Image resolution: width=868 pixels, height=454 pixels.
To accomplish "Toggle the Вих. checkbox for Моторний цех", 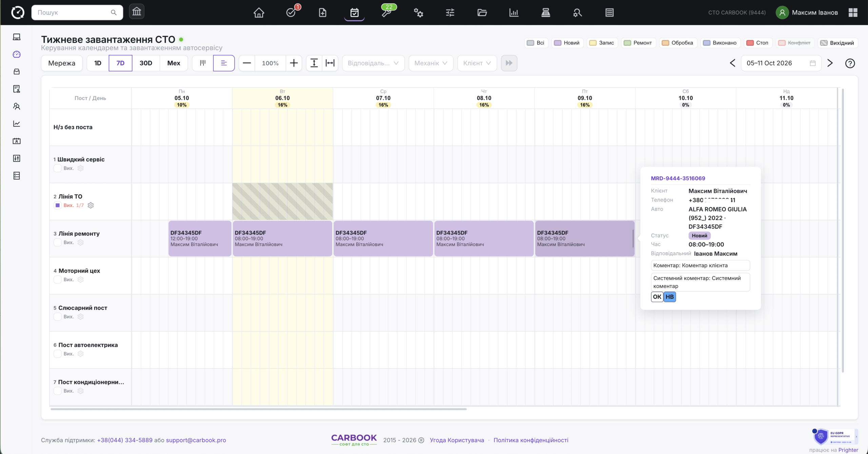I will pyautogui.click(x=58, y=280).
